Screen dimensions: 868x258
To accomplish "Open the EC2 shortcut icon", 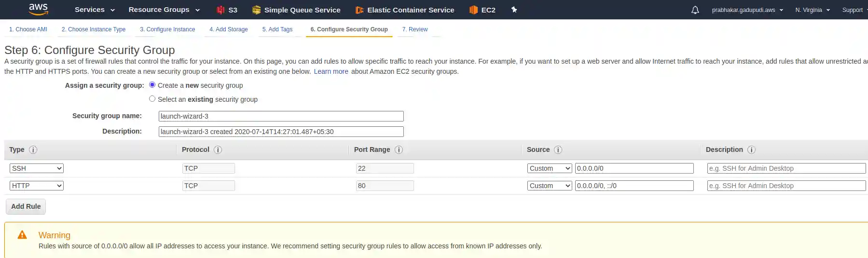I will point(474,10).
